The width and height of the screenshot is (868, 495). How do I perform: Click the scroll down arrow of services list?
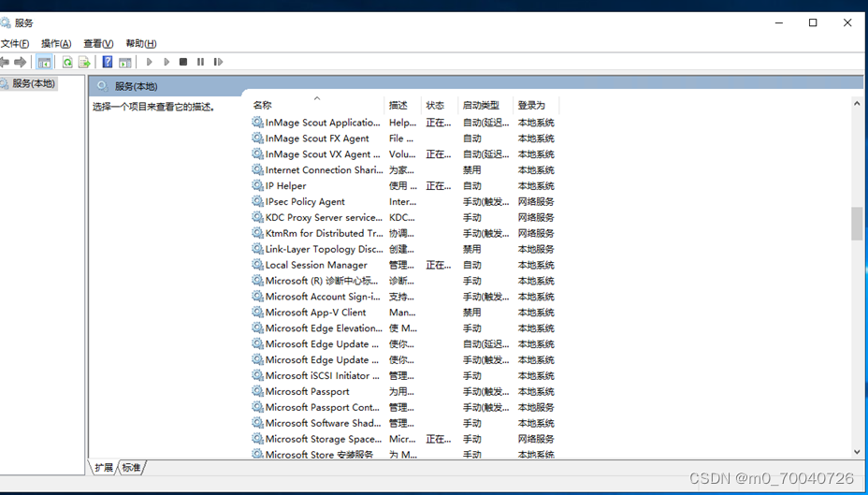[x=857, y=452]
